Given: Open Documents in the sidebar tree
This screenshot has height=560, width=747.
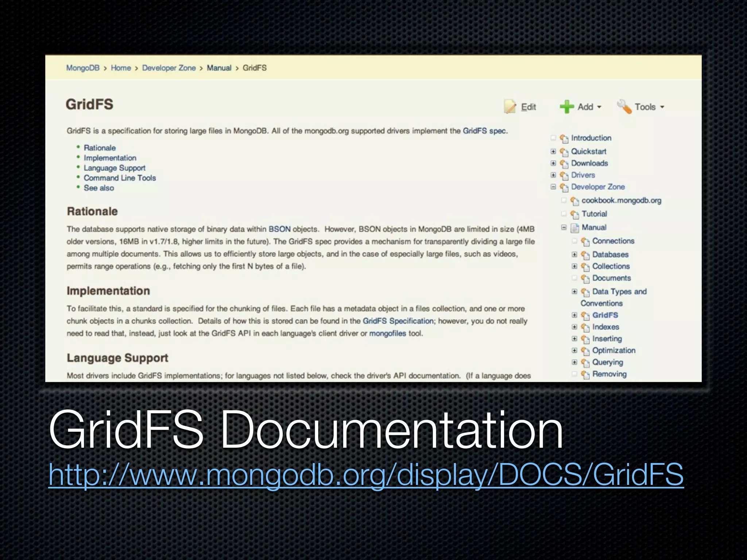Looking at the screenshot, I should [611, 278].
